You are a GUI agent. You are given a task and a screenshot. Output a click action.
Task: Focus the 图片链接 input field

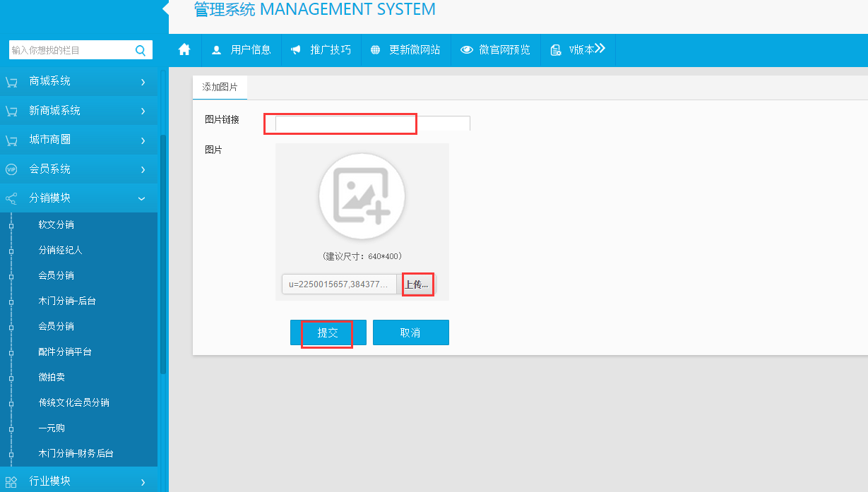pyautogui.click(x=372, y=124)
